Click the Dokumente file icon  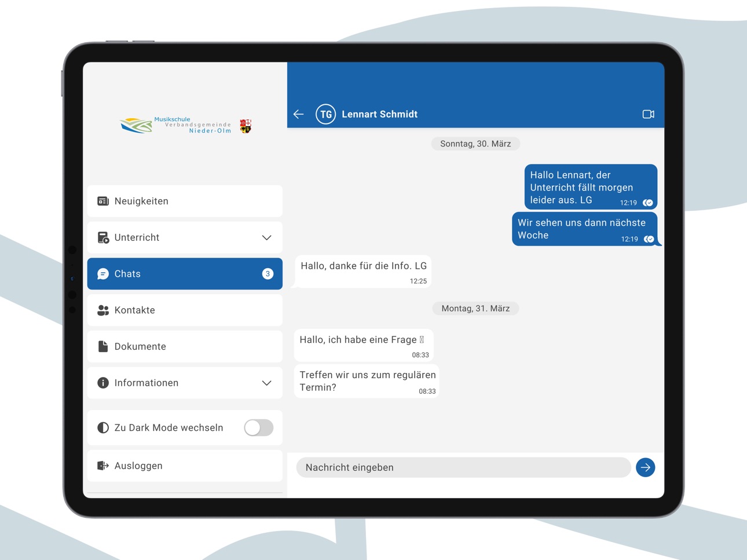click(103, 346)
